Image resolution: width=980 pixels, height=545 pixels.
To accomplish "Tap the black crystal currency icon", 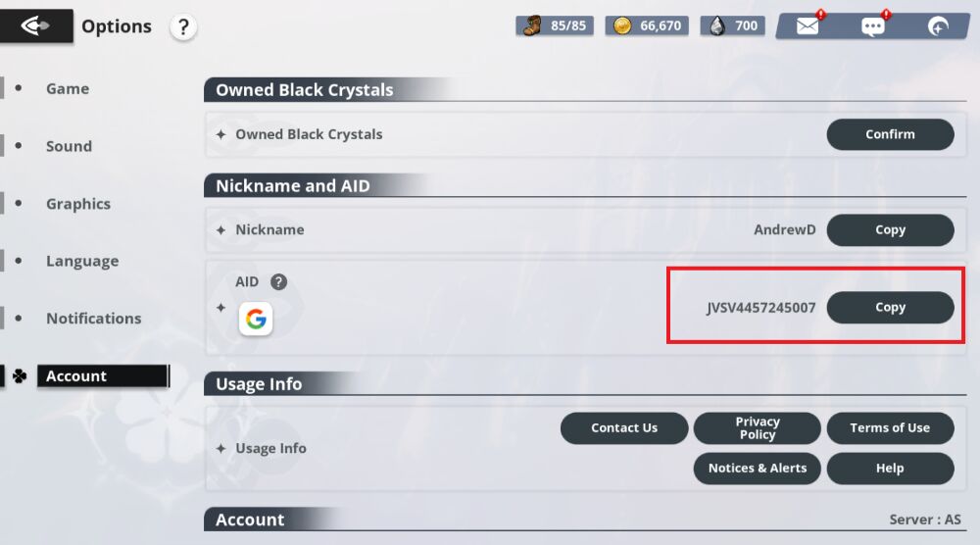I will pos(717,25).
